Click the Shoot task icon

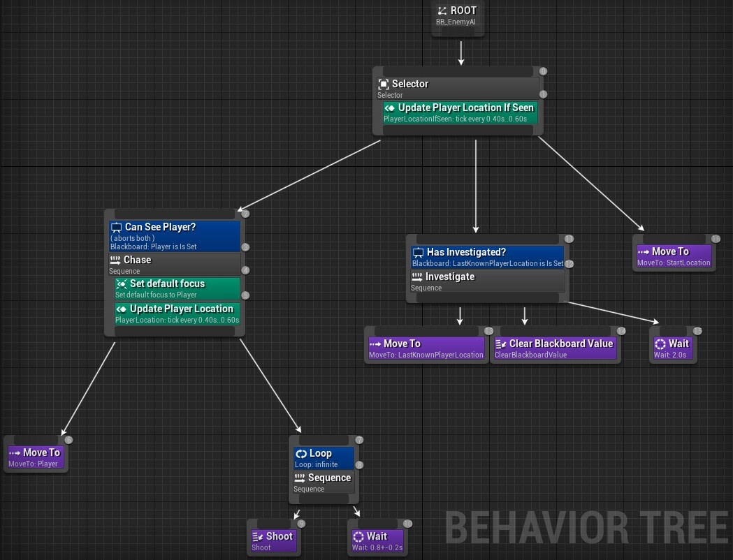point(259,536)
